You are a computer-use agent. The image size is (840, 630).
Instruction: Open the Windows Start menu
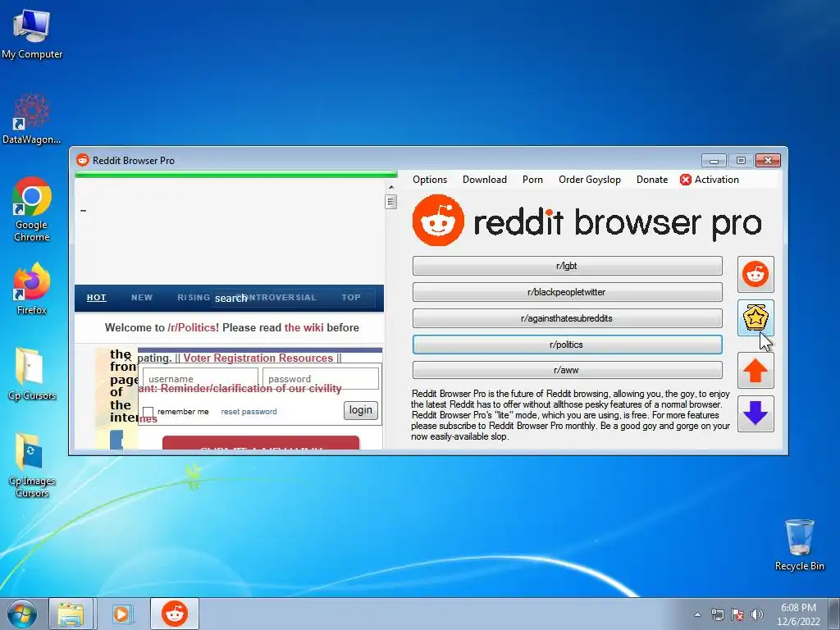tap(22, 614)
